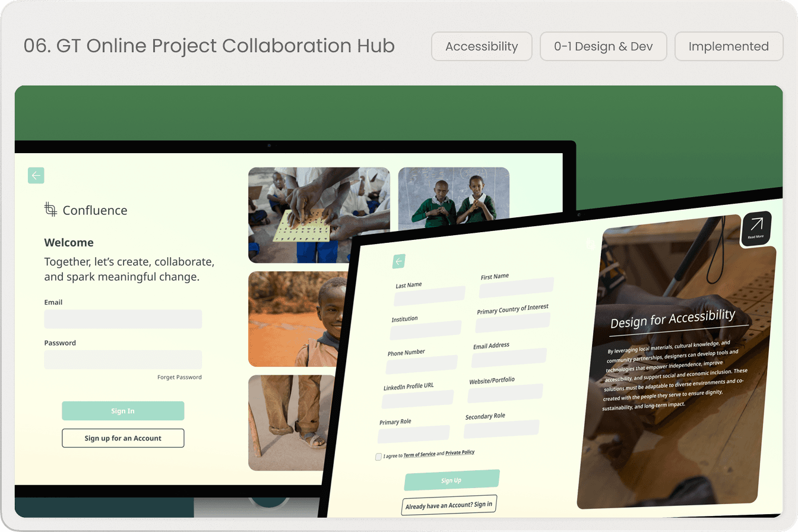Focus the Website/Portfolio field

[x=505, y=394]
